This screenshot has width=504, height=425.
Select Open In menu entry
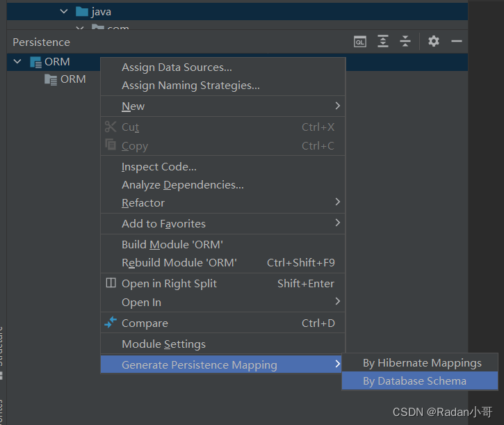pyautogui.click(x=222, y=303)
